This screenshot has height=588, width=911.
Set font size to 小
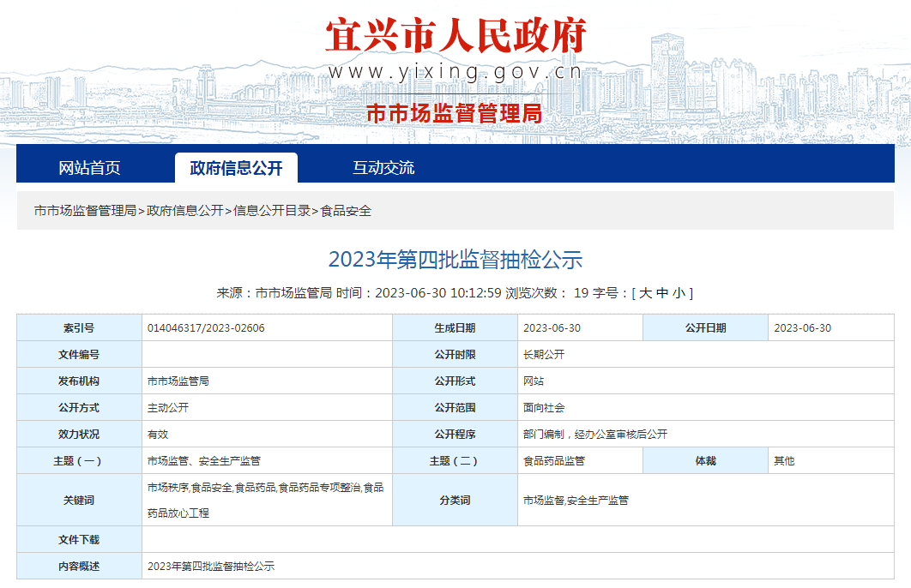point(679,293)
